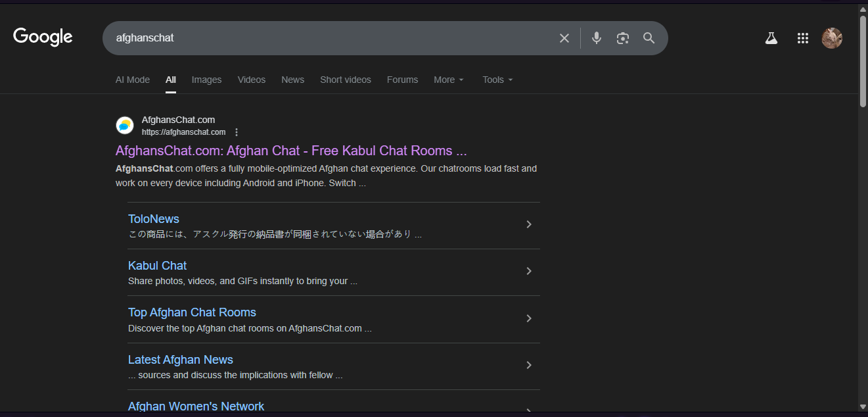Start voice search with microphone icon
This screenshot has height=417, width=868.
597,38
